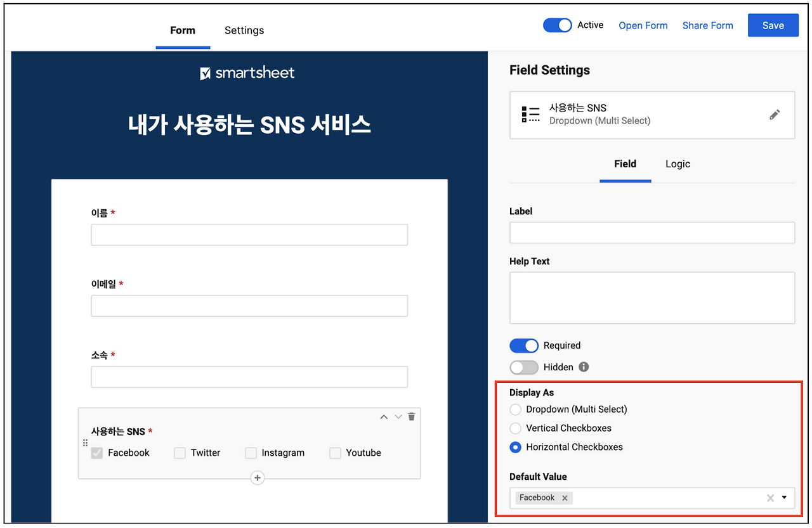The height and width of the screenshot is (528, 812).
Task: Click the Save button
Action: pos(773,25)
